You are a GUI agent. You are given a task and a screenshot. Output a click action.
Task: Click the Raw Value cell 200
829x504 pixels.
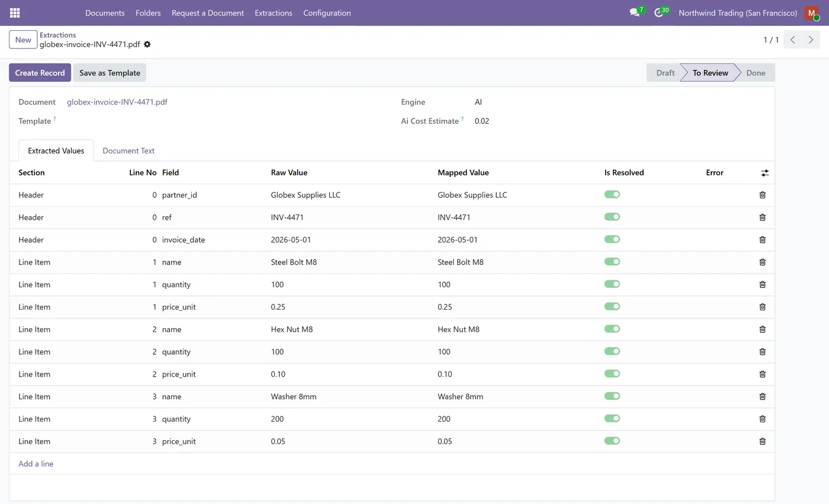point(277,419)
